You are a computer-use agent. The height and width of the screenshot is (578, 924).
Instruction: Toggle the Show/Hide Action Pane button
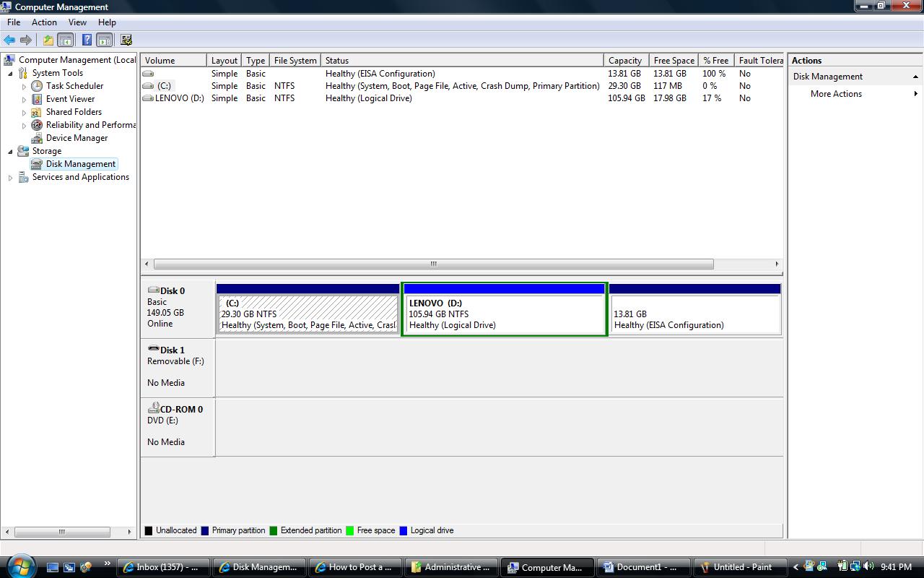pyautogui.click(x=105, y=40)
